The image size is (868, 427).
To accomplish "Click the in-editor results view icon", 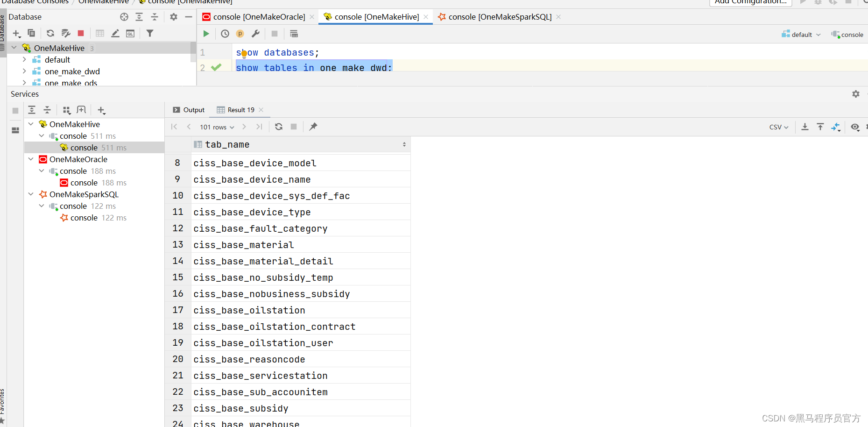I will point(294,34).
